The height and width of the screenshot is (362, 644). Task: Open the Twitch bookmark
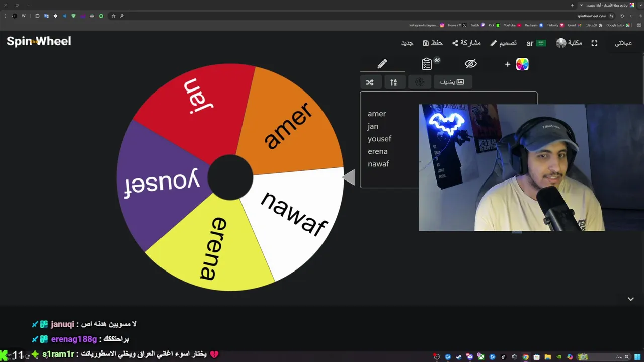pos(477,25)
